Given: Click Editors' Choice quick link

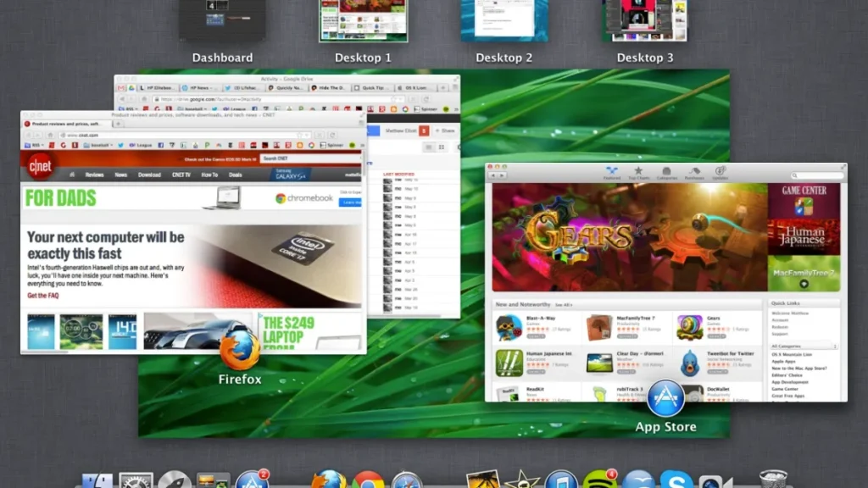Looking at the screenshot, I should (x=787, y=375).
